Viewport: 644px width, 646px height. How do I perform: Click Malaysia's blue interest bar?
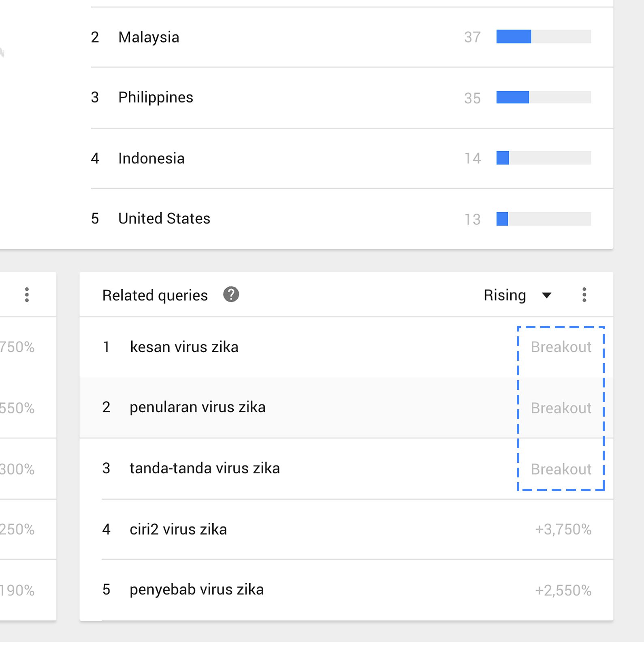(514, 36)
